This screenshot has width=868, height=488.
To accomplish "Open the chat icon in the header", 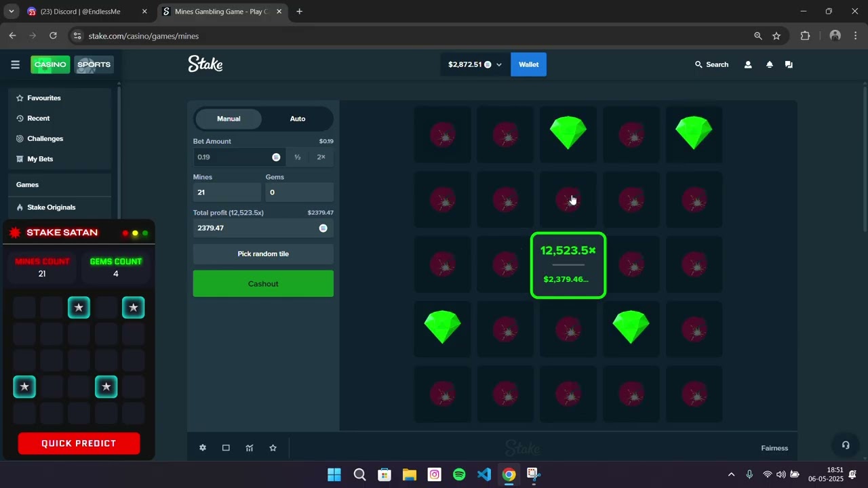I will click(x=789, y=64).
